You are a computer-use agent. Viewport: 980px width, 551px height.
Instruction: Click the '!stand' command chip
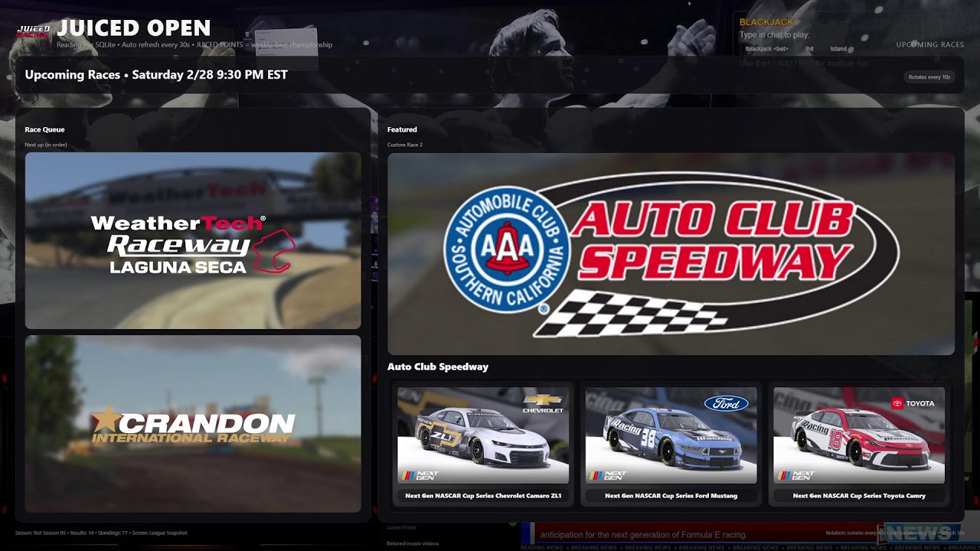[x=838, y=49]
